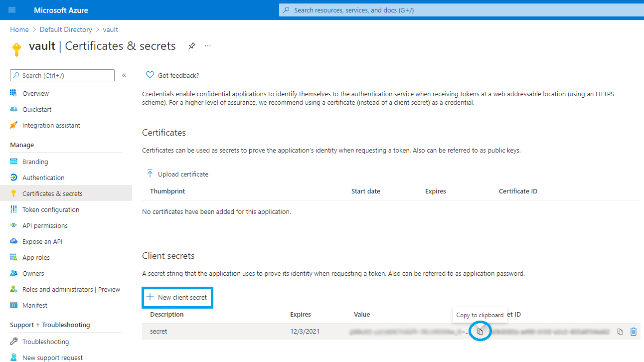Screen dimensions: 644x362
Task: Open the Expose an API page
Action: [x=42, y=241]
